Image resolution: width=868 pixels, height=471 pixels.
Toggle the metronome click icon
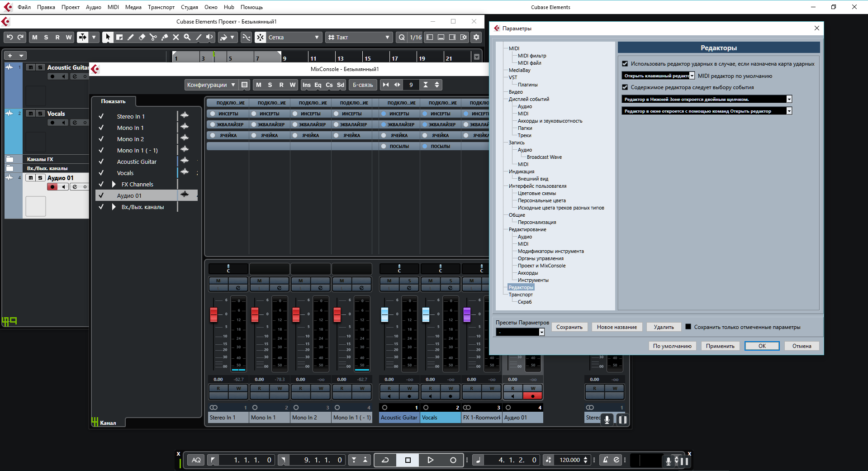tap(605, 460)
